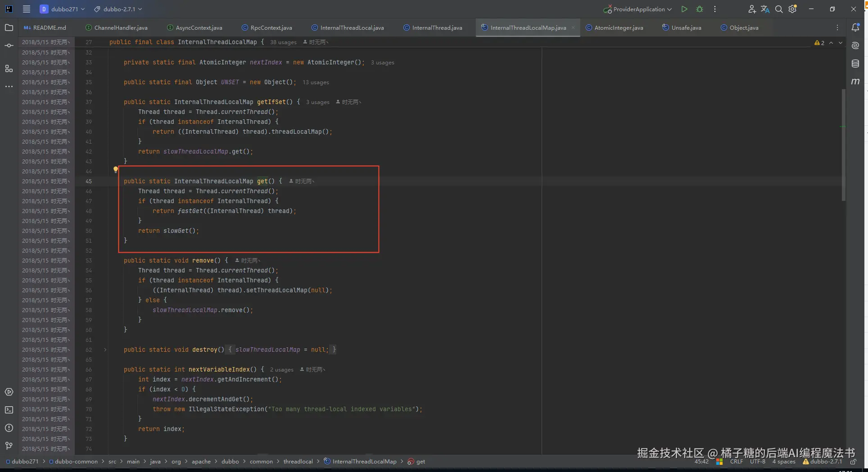Open the Database tool window
This screenshot has height=472, width=868.
click(855, 64)
